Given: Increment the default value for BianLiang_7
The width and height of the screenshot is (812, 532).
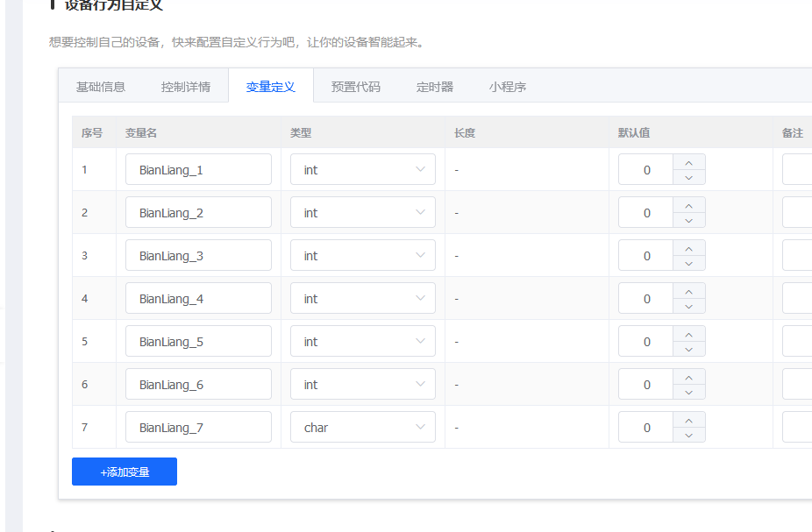Looking at the screenshot, I should (x=689, y=420).
